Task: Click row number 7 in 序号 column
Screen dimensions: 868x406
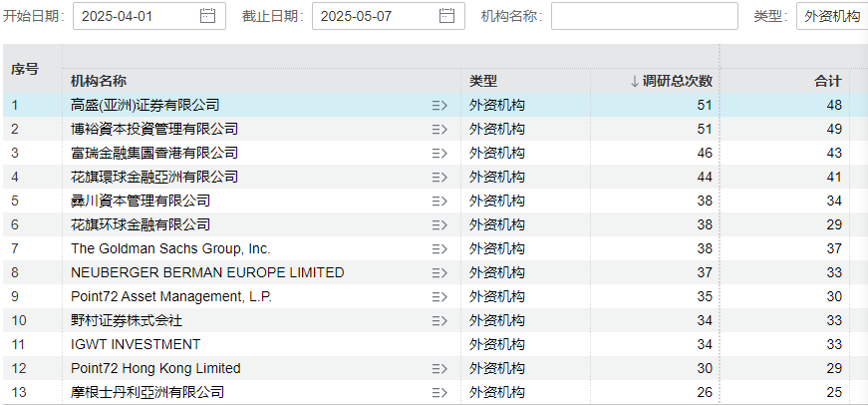Action: click(15, 248)
